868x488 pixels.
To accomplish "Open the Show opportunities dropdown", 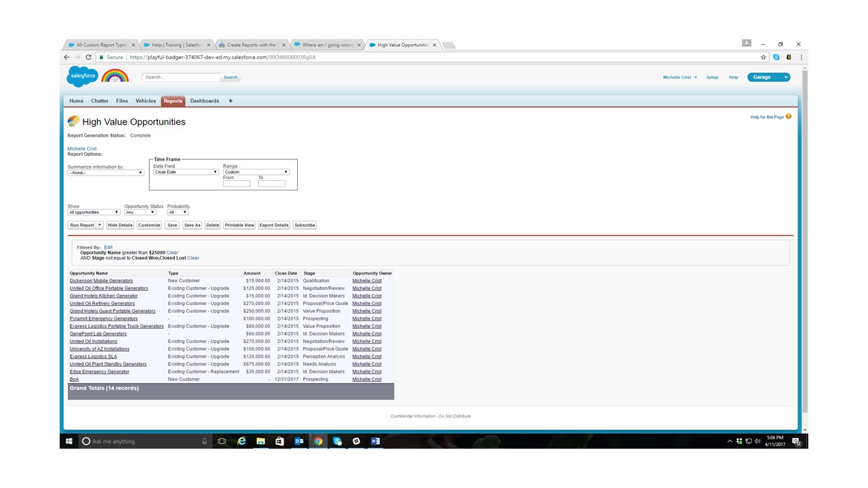I will pyautogui.click(x=94, y=212).
